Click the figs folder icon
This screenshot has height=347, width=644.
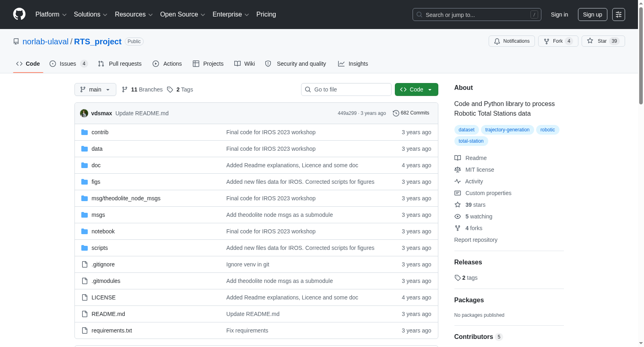pos(85,182)
